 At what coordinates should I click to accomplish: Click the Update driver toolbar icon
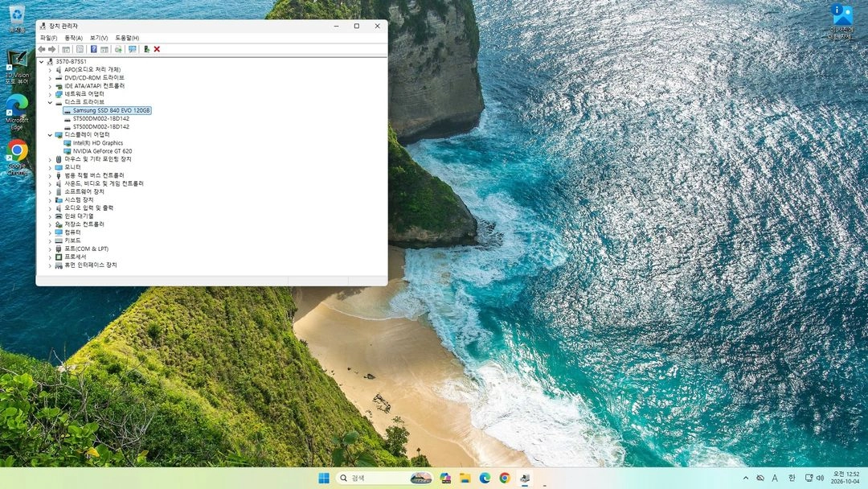click(118, 49)
